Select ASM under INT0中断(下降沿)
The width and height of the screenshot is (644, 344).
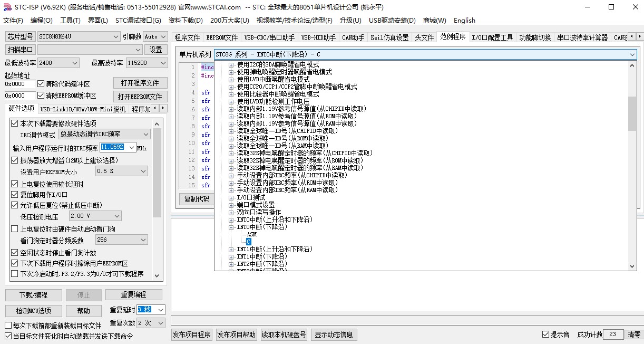252,234
